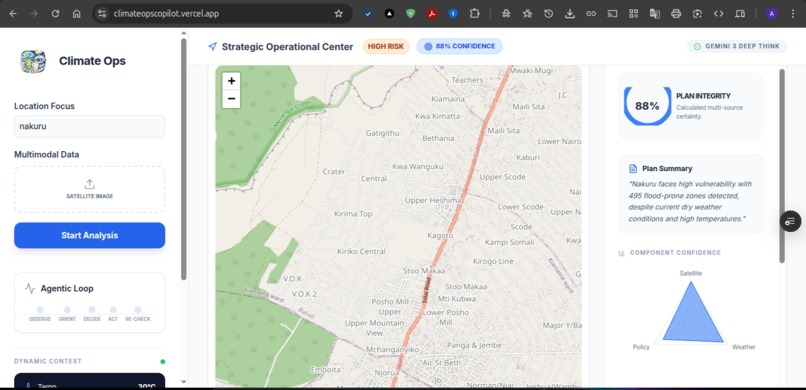This screenshot has width=806, height=390.
Task: Click the 88% CONFIDENCE badge
Action: 460,46
